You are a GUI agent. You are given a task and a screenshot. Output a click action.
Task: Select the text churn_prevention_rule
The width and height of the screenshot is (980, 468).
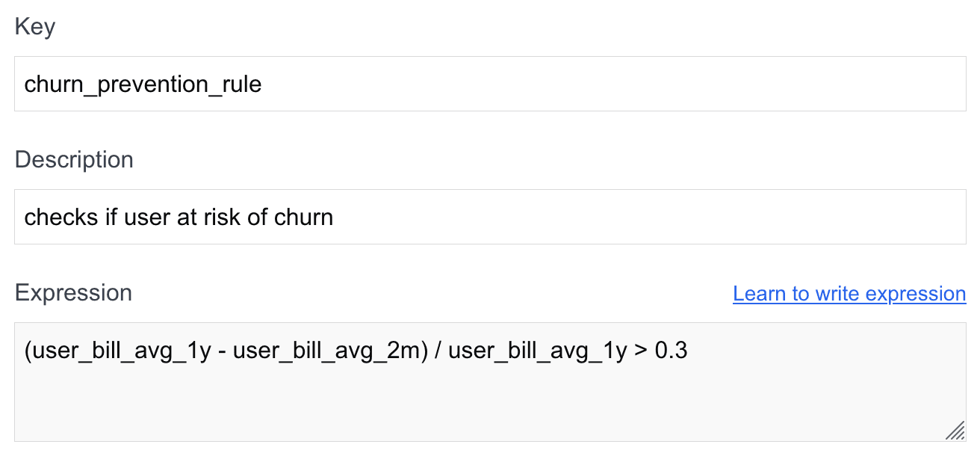pos(143,84)
